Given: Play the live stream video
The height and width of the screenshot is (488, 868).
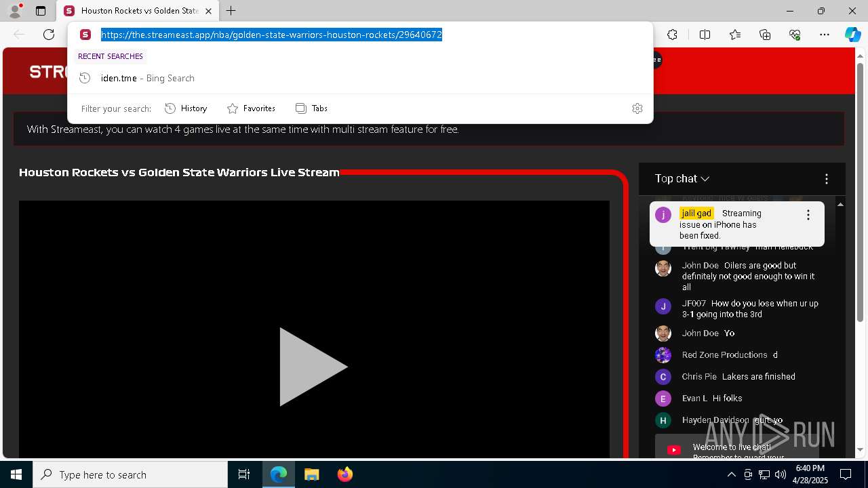Looking at the screenshot, I should pyautogui.click(x=313, y=367).
